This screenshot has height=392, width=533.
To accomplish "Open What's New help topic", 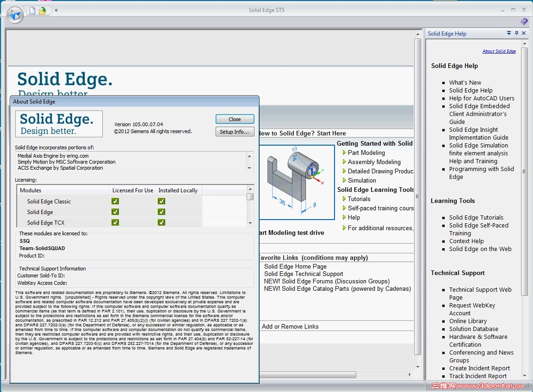I will coord(465,83).
